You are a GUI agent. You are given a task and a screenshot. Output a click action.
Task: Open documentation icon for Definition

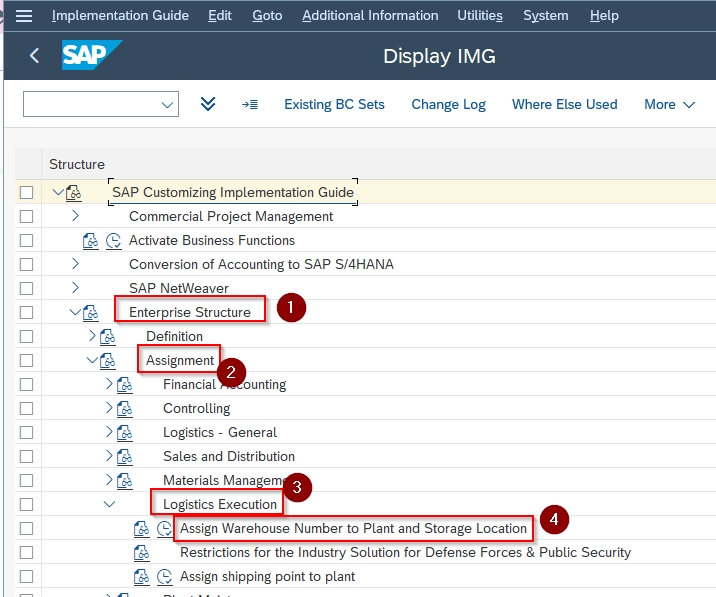pyautogui.click(x=107, y=337)
